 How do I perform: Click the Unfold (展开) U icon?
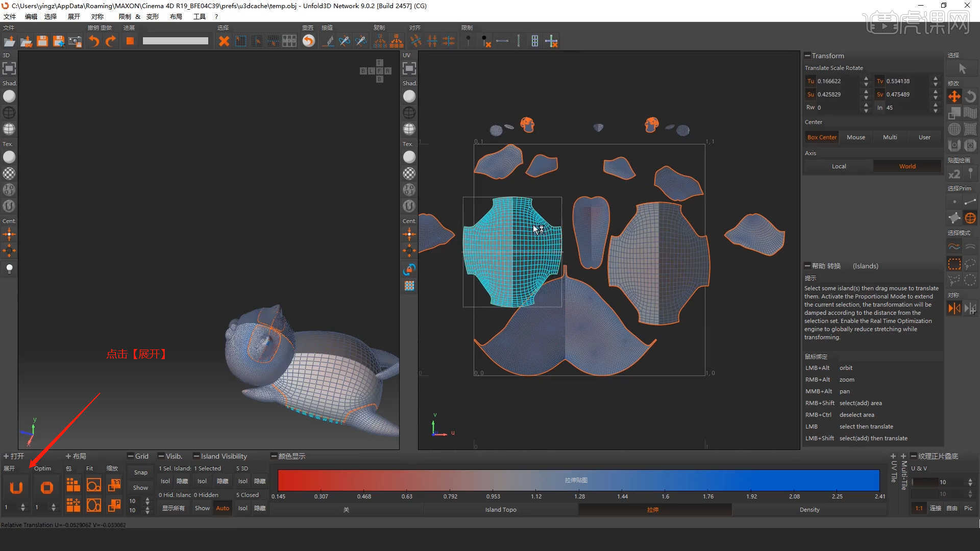tap(16, 488)
